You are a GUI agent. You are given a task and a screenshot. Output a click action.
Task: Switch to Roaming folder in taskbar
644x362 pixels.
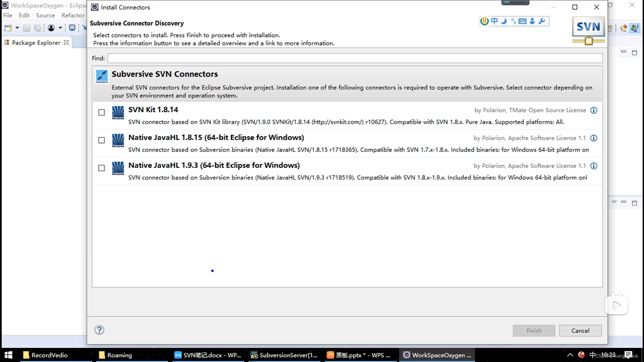coord(132,355)
